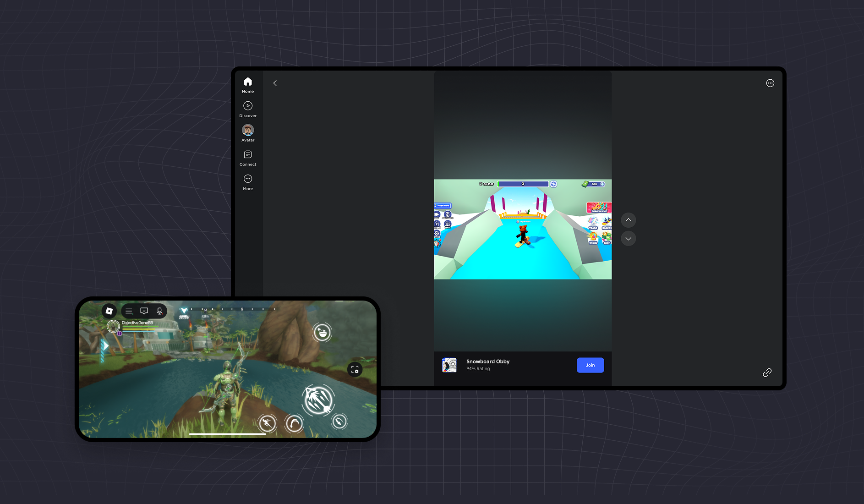Toggle the microphone on phone
Screen dimensions: 864x504
tap(159, 311)
